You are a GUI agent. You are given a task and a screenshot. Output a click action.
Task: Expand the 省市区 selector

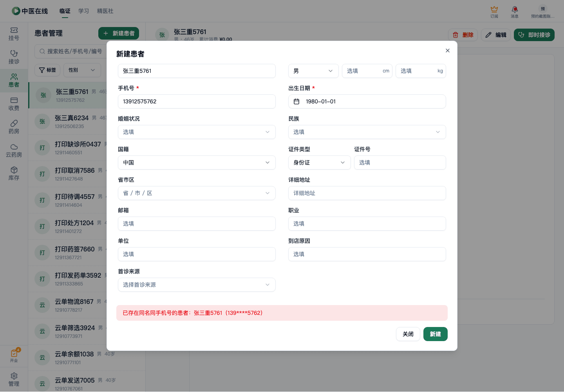pos(197,193)
